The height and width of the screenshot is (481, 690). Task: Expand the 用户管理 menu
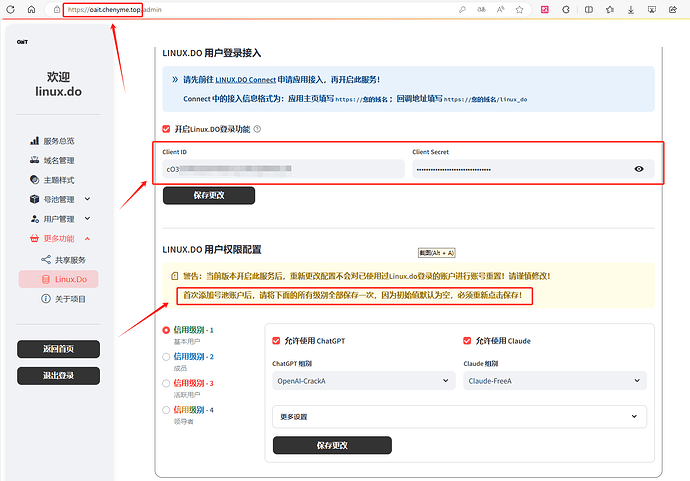60,219
